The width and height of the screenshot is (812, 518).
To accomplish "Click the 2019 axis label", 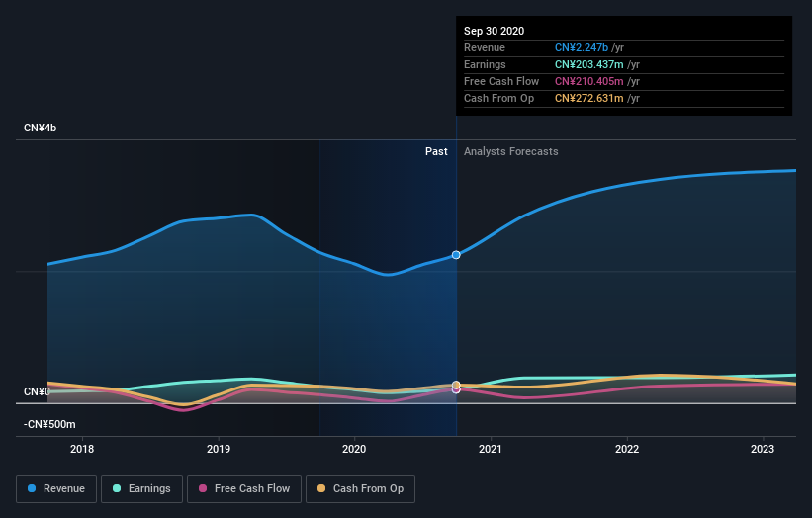I will point(219,449).
